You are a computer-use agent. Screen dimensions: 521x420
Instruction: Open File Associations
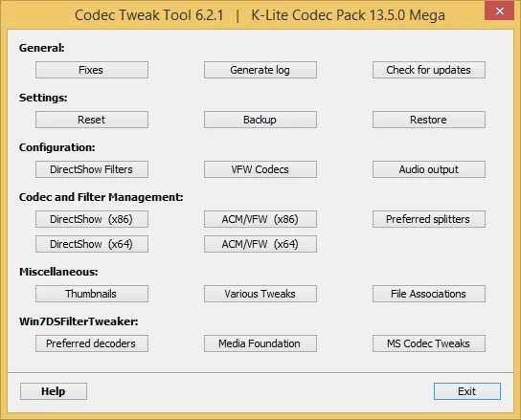(429, 294)
